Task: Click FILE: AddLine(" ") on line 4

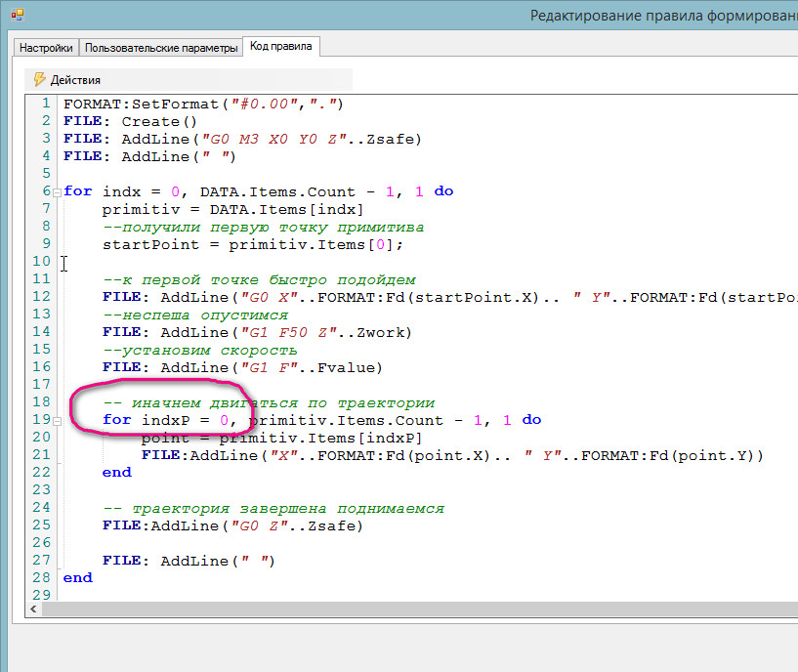Action: 149,157
